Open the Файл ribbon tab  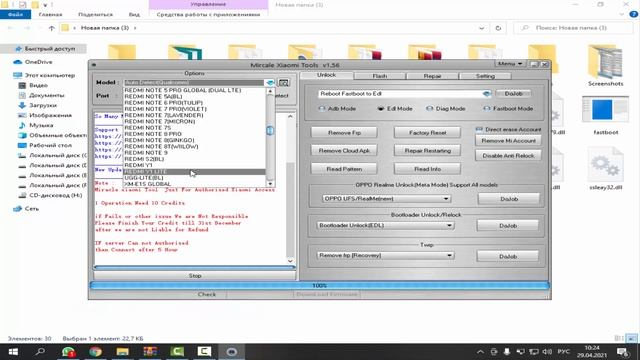(16, 15)
